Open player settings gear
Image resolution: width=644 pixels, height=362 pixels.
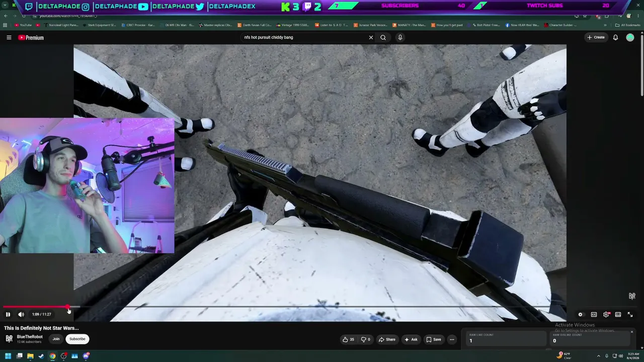(x=606, y=314)
